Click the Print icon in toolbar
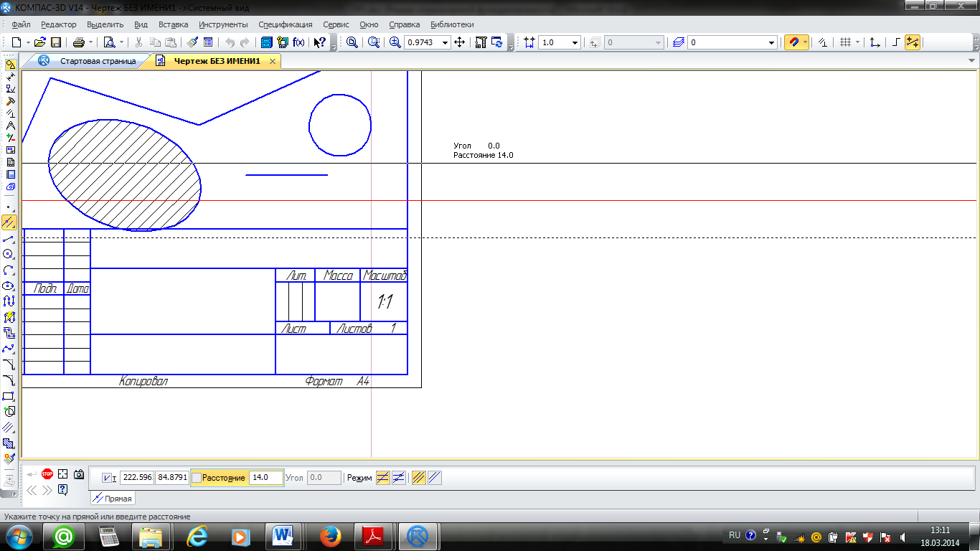980x551 pixels. tap(79, 42)
